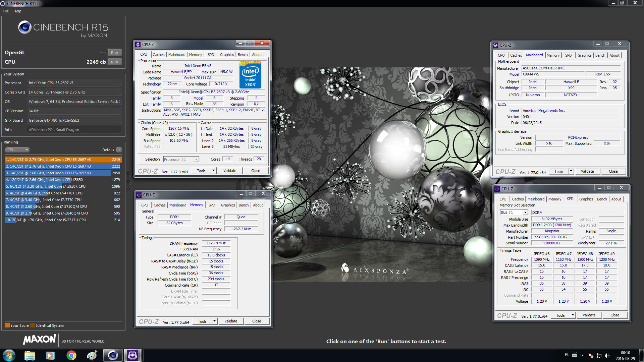Click Validate in CPU-Z Mainboard window

(x=587, y=171)
